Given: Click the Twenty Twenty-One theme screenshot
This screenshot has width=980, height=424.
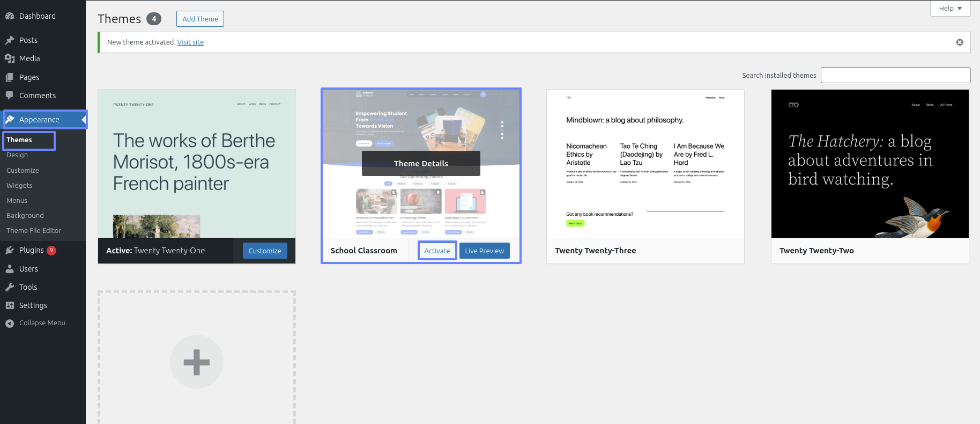Looking at the screenshot, I should coord(197,164).
